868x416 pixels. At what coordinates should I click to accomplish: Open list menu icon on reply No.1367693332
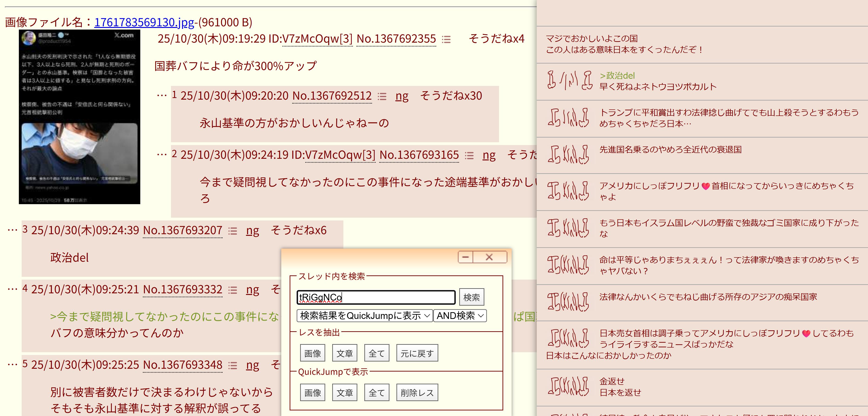click(232, 290)
